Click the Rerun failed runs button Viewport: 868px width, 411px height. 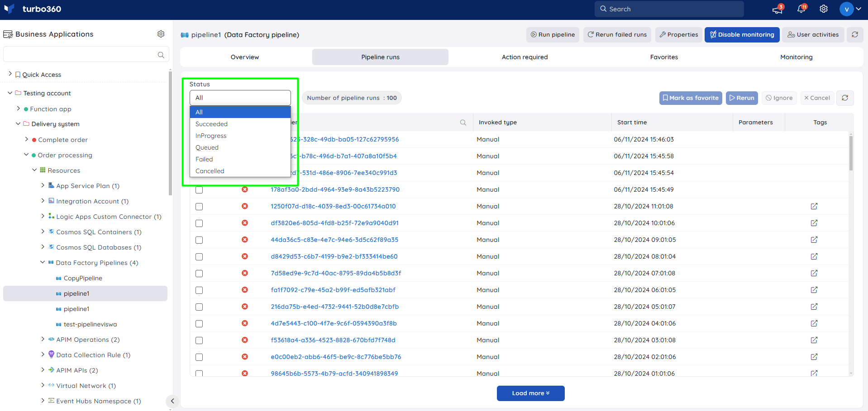click(x=617, y=34)
